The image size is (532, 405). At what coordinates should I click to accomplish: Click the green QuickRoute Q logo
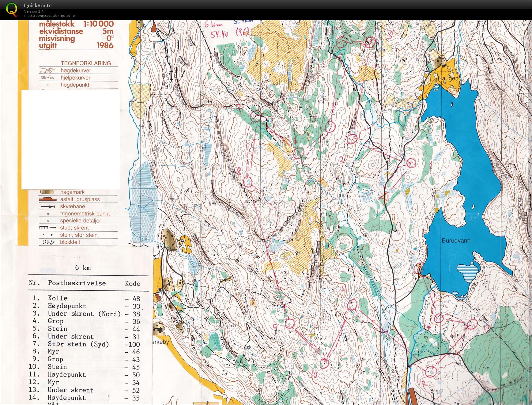click(x=12, y=9)
